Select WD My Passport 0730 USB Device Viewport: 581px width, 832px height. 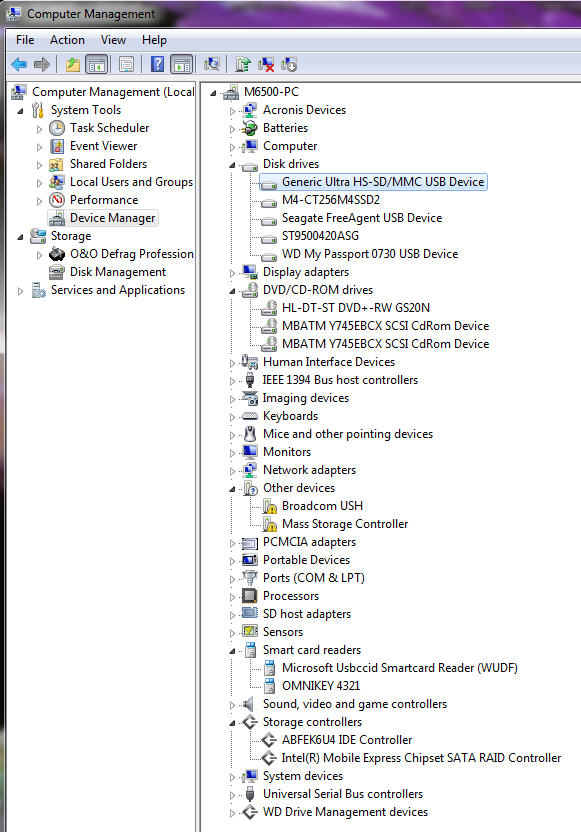click(x=370, y=254)
